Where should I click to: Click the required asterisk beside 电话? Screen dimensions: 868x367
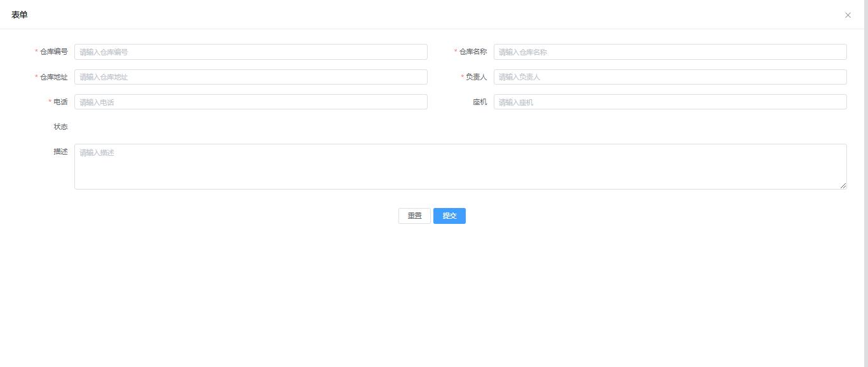[50, 102]
